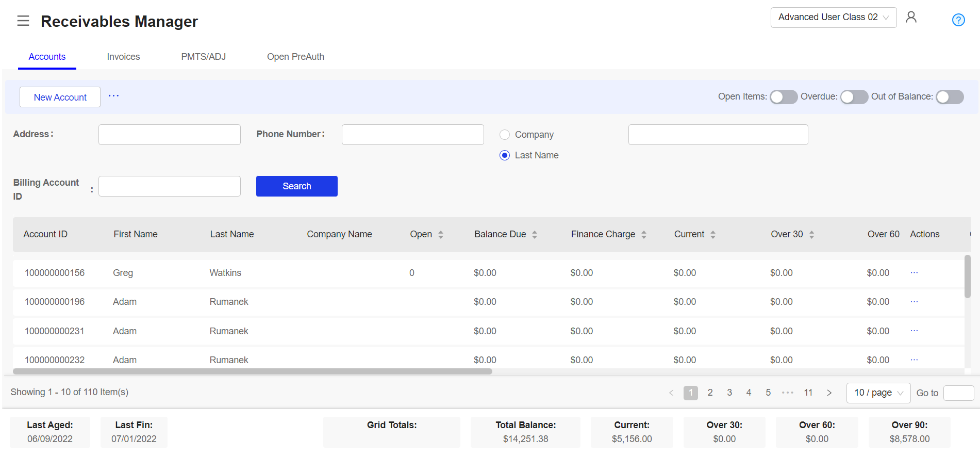Focus the Company/Last Name search field
This screenshot has width=980, height=456.
718,135
